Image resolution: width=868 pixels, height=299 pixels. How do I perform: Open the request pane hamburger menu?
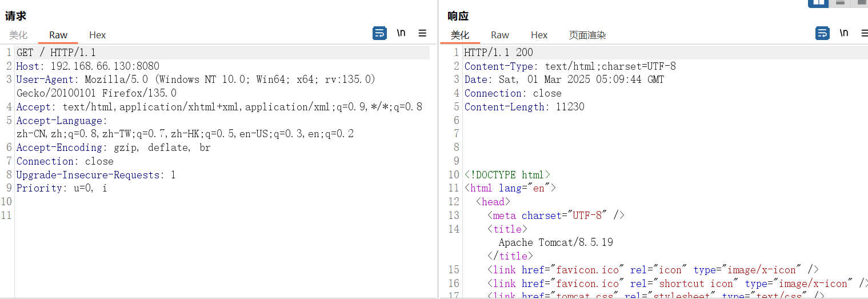(422, 33)
